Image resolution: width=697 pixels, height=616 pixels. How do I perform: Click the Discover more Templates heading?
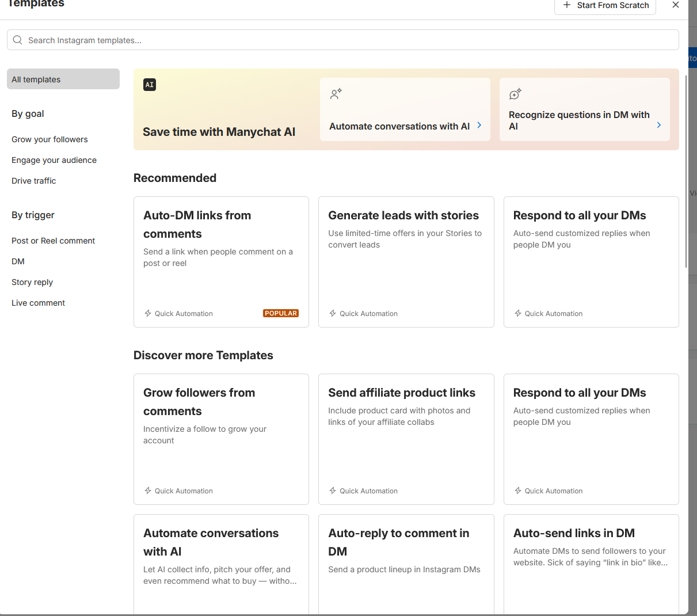[203, 355]
